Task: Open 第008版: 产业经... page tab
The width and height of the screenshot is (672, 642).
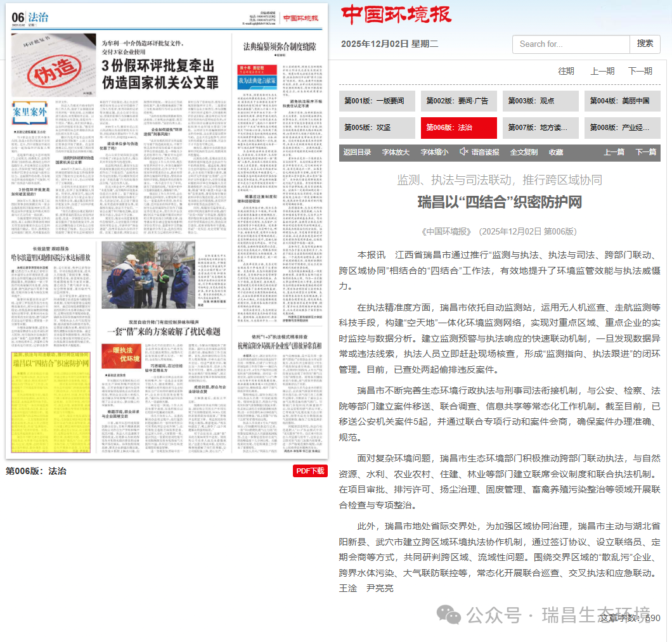Action: tap(623, 128)
